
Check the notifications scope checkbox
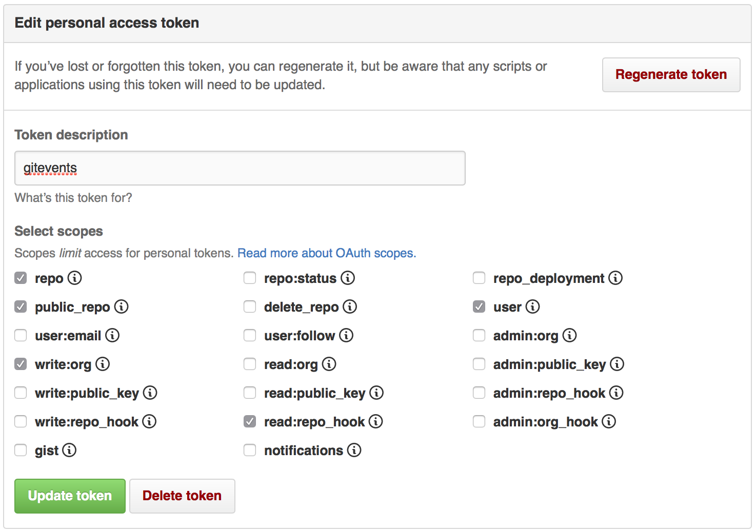click(x=250, y=450)
